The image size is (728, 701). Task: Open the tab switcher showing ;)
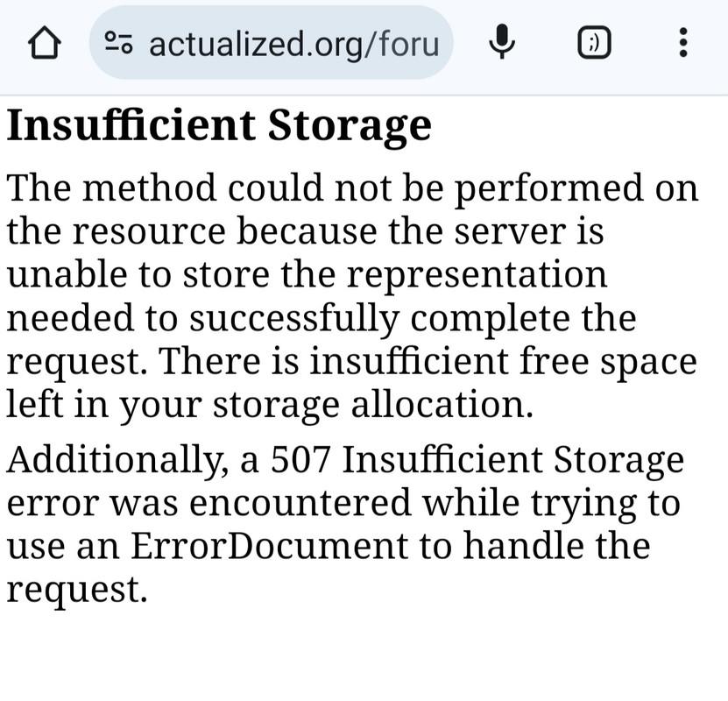click(x=594, y=43)
